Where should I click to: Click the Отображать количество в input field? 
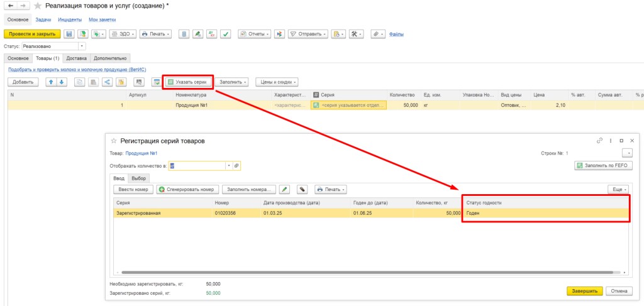tap(197, 166)
